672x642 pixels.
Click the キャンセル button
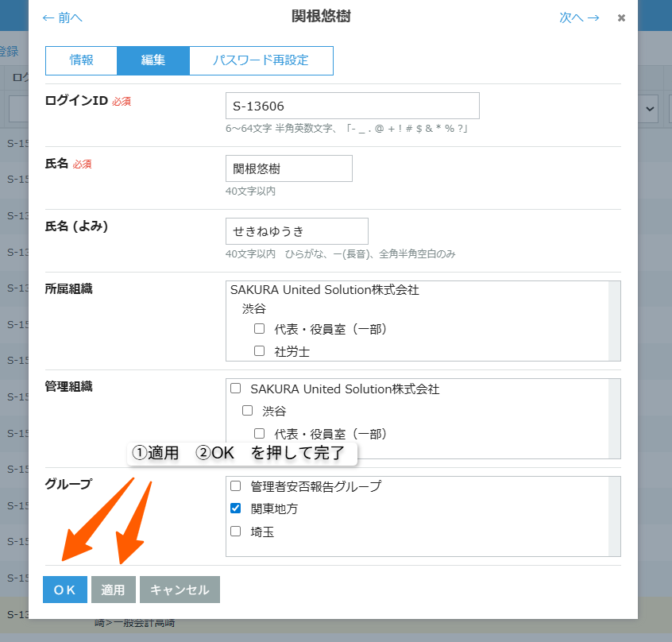[x=180, y=590]
